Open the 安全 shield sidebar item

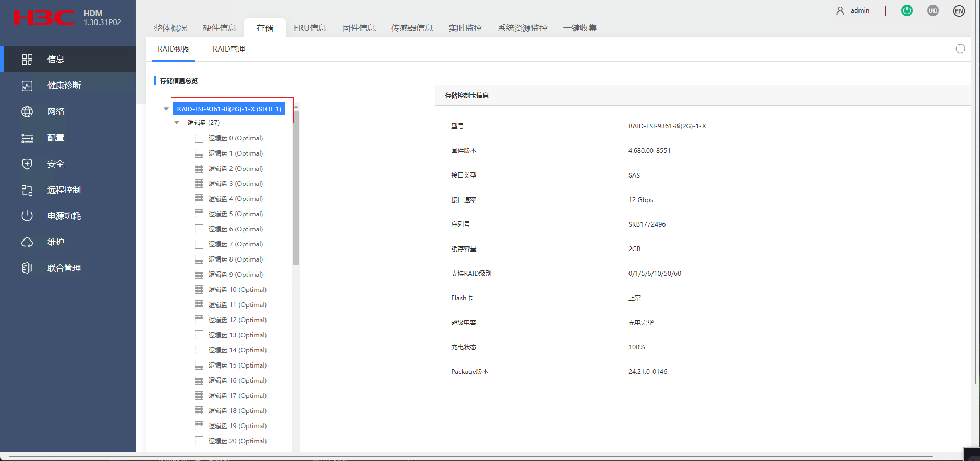click(55, 164)
